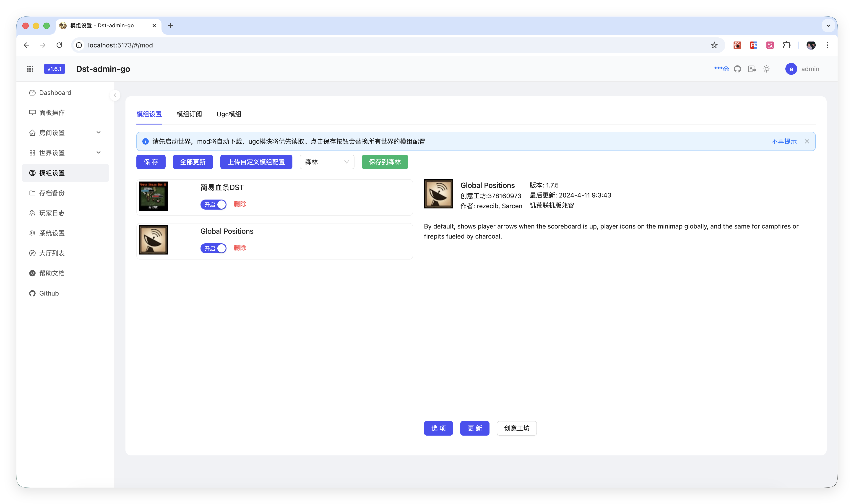
Task: Open the 森林 world dropdown
Action: (x=327, y=162)
